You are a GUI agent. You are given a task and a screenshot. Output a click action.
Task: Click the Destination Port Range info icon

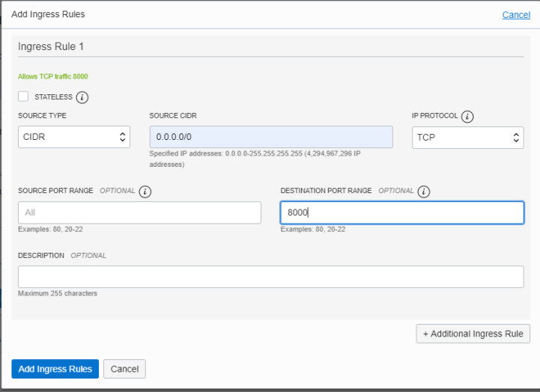click(x=424, y=192)
